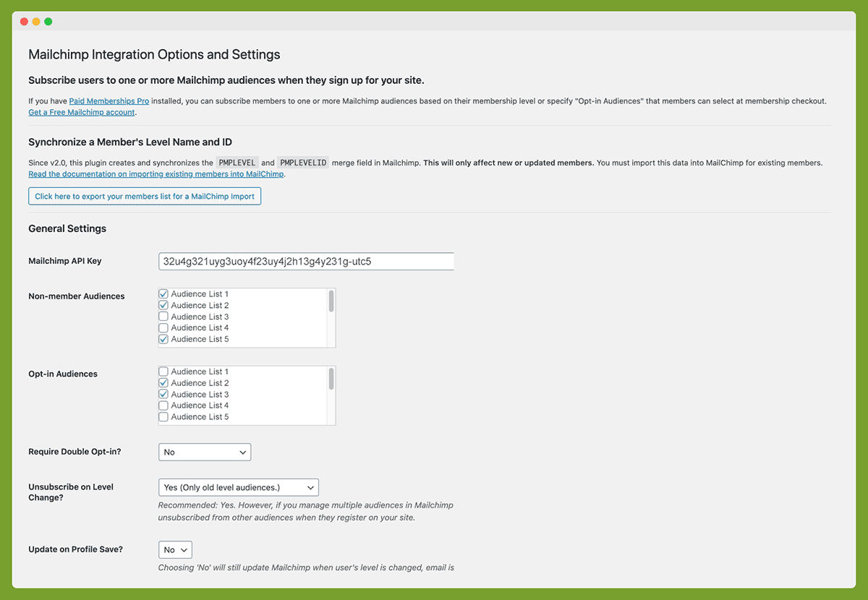
Task: Click the Unsubscribe on Level Change? label
Action: (71, 492)
